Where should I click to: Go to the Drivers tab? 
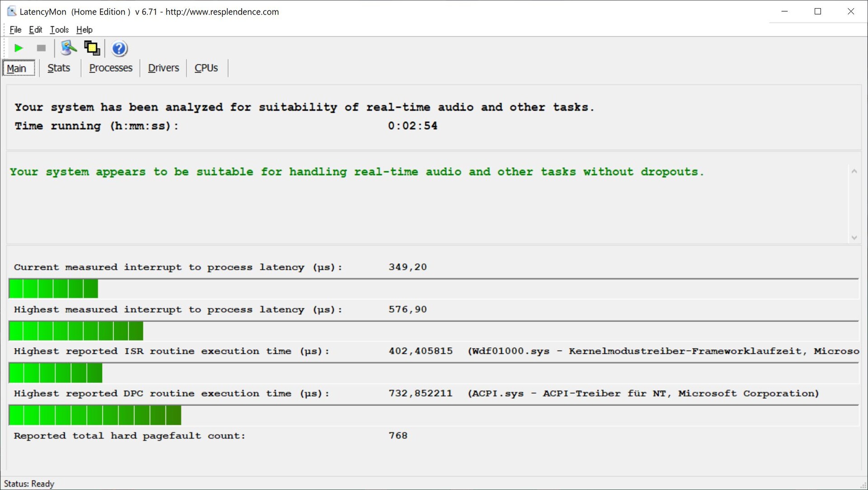163,68
